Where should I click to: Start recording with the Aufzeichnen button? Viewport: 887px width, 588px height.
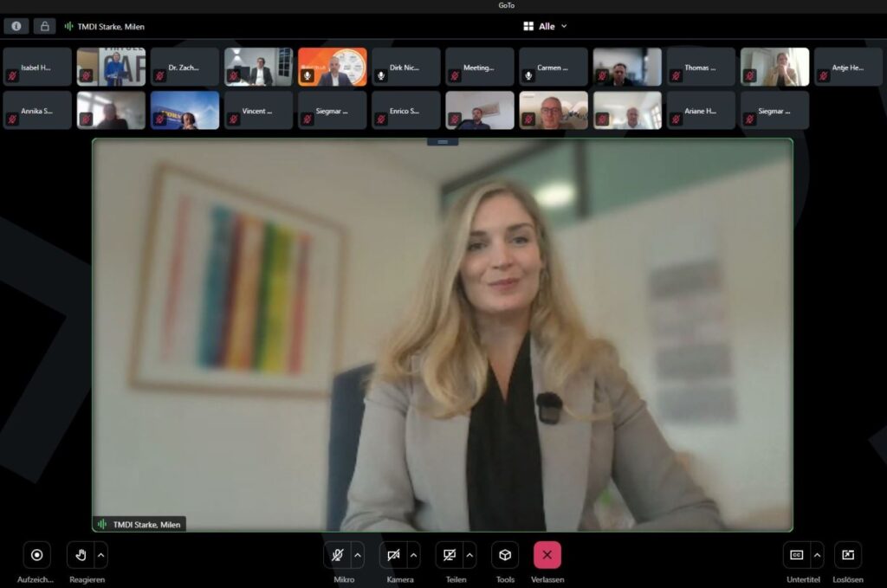36,555
